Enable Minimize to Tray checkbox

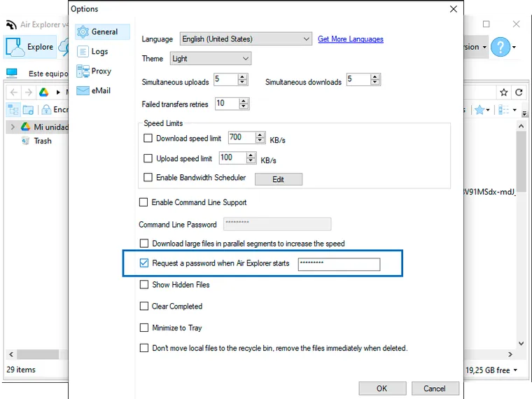tap(144, 328)
